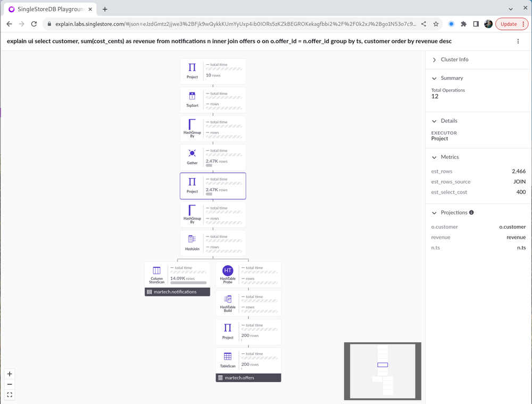This screenshot has height=404, width=532.
Task: Click the TableScan node icon above martech.offers
Action: click(228, 357)
